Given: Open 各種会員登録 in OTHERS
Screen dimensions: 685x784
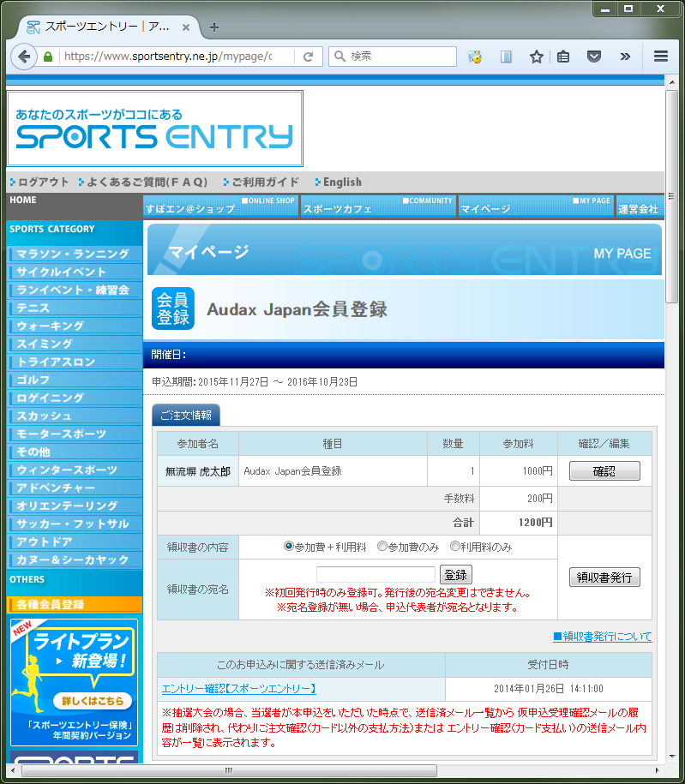Looking at the screenshot, I should tap(75, 605).
